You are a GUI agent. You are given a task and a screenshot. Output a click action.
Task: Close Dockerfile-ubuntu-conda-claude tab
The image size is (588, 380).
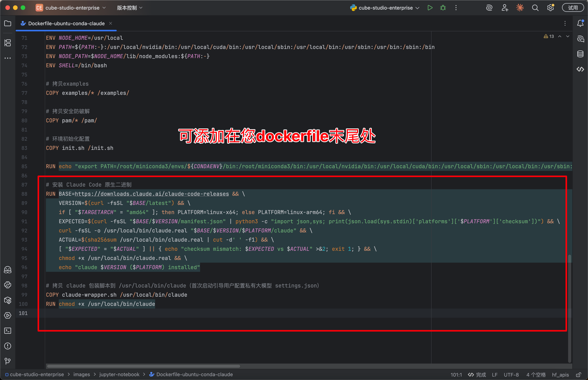tap(111, 23)
